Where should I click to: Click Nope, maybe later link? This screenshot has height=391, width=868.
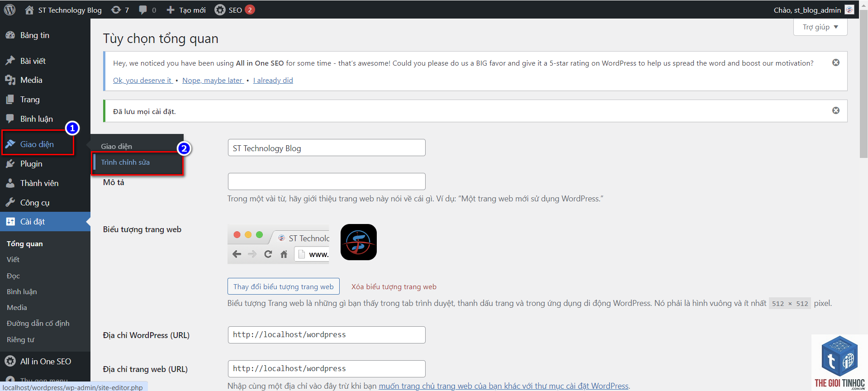click(213, 80)
